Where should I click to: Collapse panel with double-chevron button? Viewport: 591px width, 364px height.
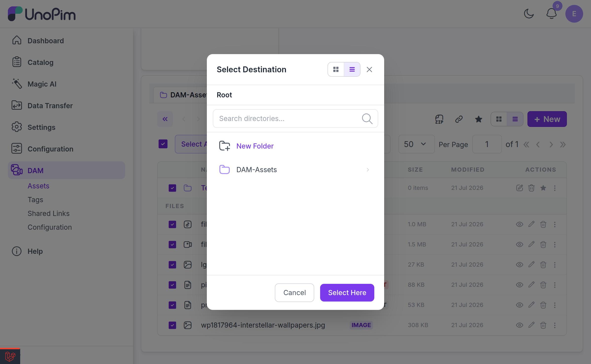165,119
